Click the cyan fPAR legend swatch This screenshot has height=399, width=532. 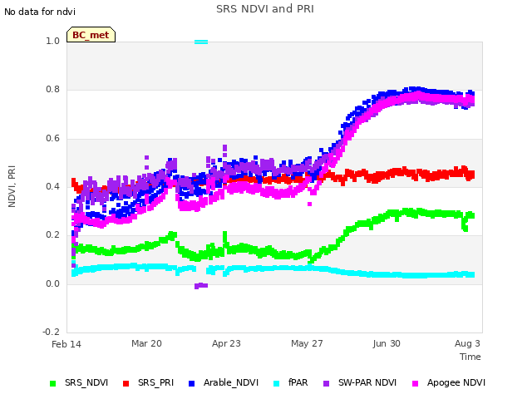point(277,383)
